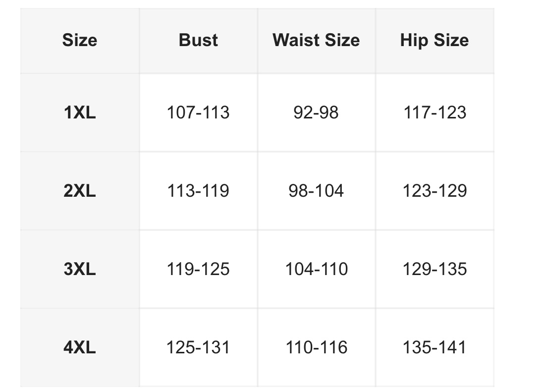Click the 2XL bust value 113-119
Viewport: 548px width, 392px height.
pyautogui.click(x=198, y=191)
